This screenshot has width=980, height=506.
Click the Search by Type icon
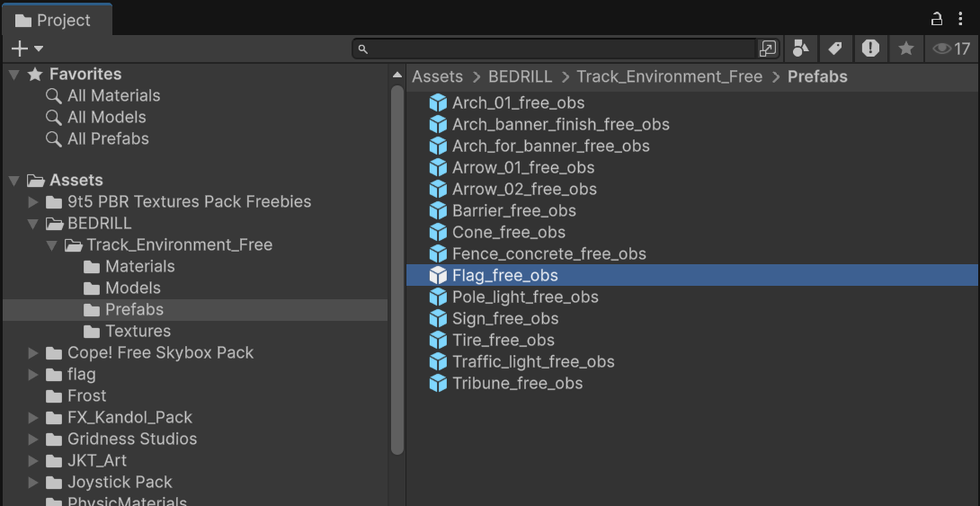[800, 49]
